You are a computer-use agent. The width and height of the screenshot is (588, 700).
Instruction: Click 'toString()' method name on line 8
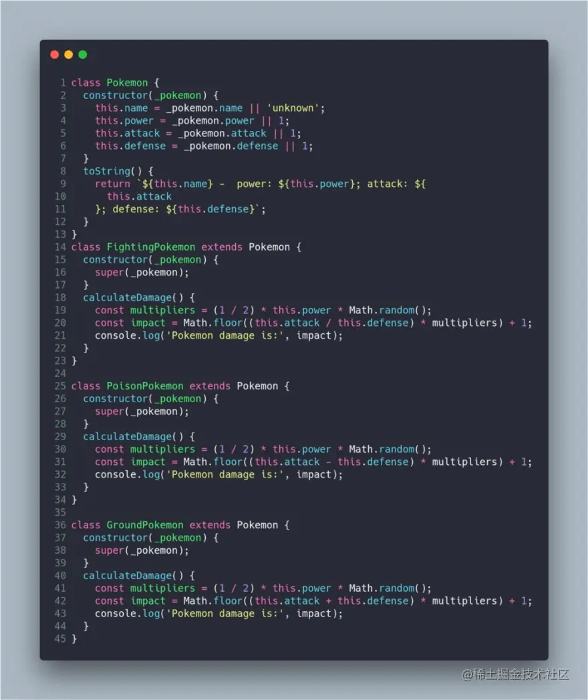[112, 171]
